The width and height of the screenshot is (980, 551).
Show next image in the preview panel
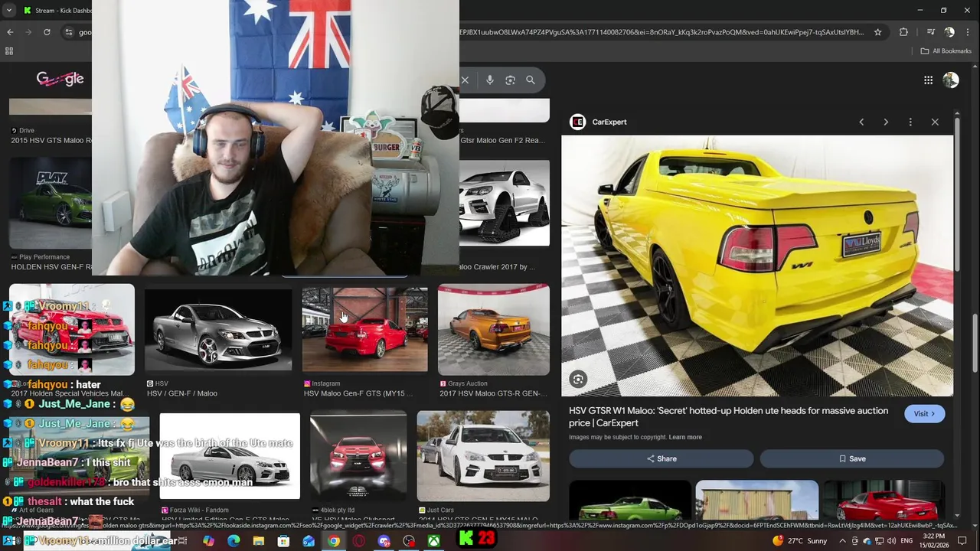886,122
